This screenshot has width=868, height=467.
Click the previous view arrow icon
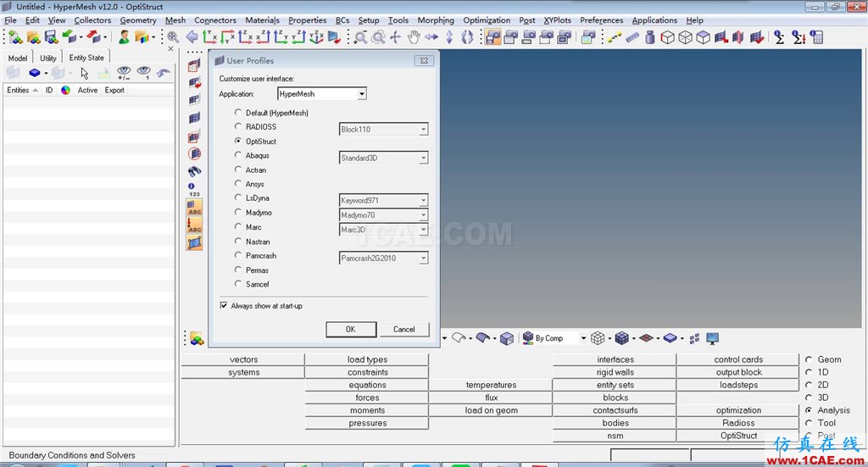click(192, 37)
